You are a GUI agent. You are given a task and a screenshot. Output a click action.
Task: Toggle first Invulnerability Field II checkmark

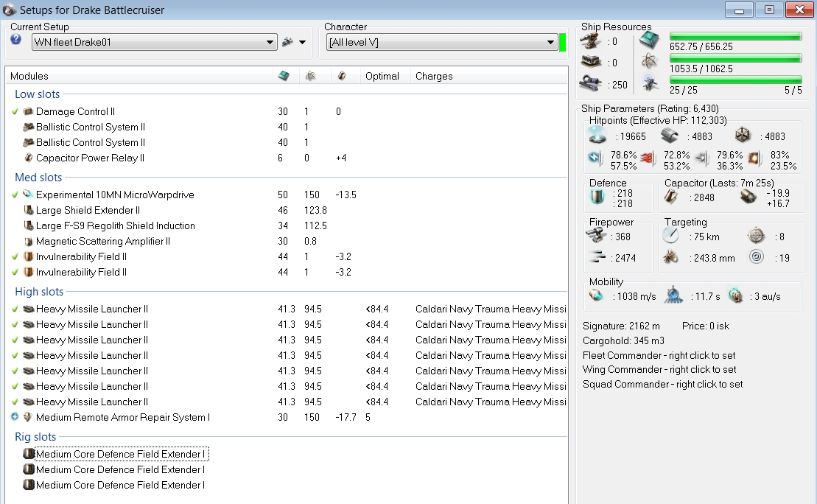click(15, 257)
